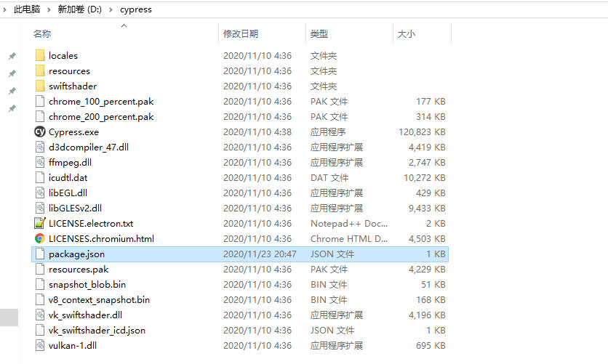Click the navigation pane scrollbar thumb

coord(9,318)
